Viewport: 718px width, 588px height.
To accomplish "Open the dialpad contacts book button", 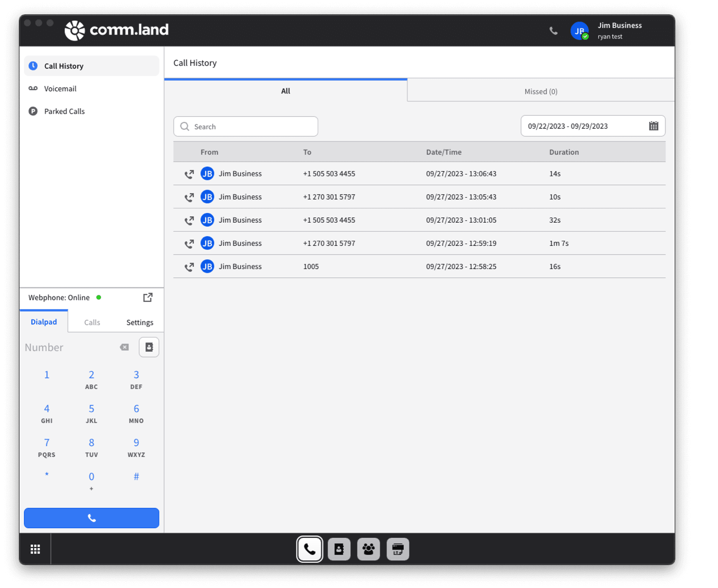I will (x=149, y=347).
